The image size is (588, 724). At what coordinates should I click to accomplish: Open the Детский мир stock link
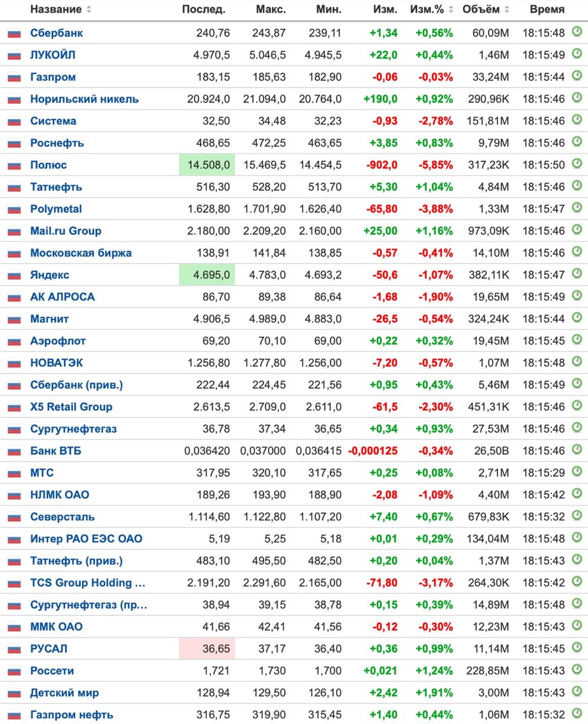tap(65, 693)
